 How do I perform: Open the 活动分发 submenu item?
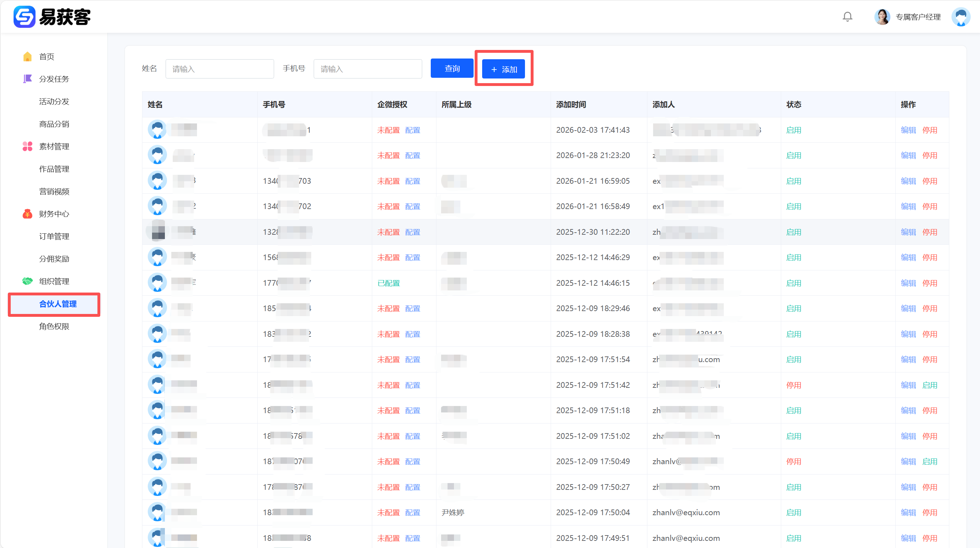(54, 102)
